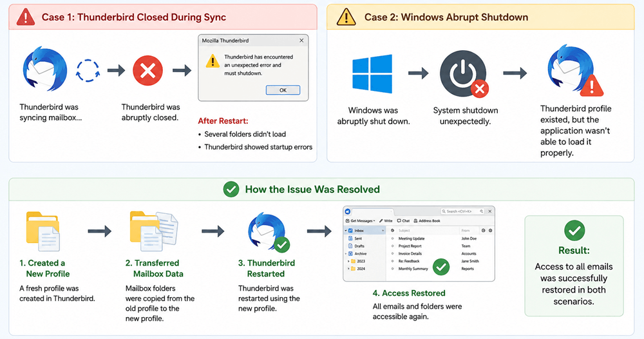Open Chat from the Thunderbird toolbar
The height and width of the screenshot is (339, 644).
[403, 220]
